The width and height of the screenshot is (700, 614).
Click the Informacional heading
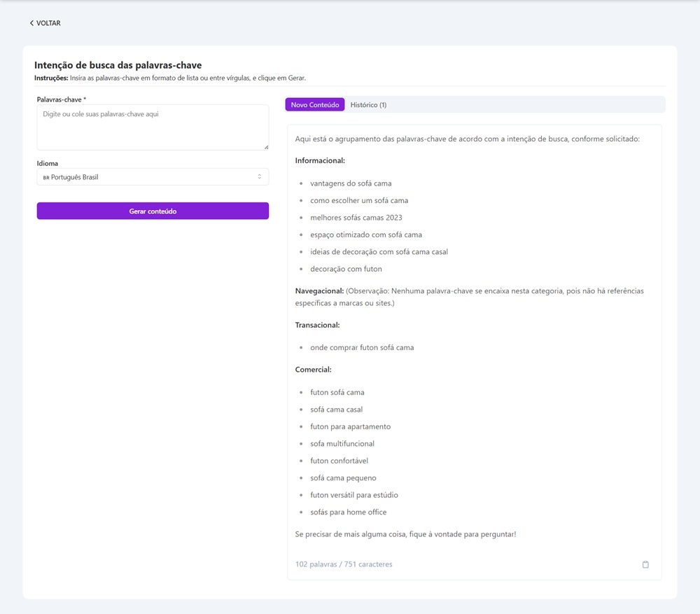click(320, 161)
